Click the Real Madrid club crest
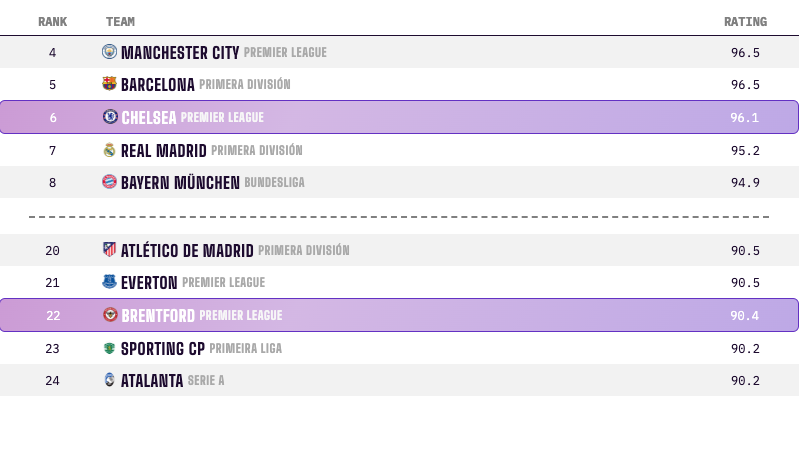Viewport: 805px width, 470px height. [109, 149]
